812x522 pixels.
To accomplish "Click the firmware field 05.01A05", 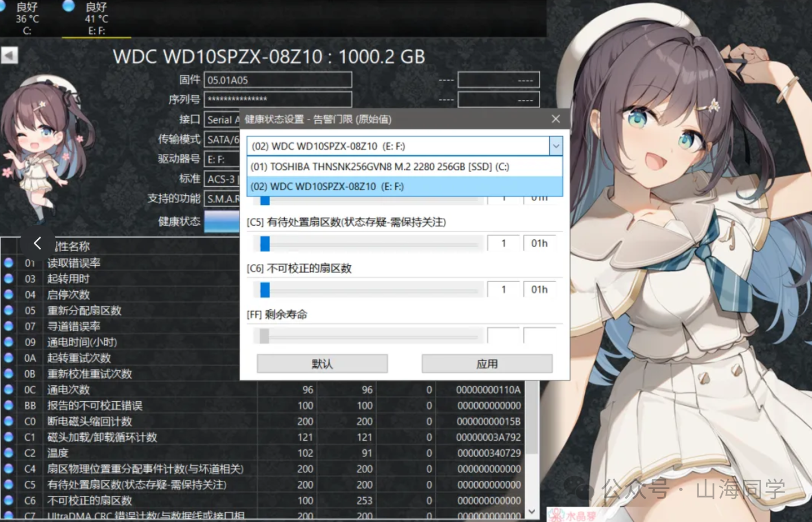I will click(x=278, y=80).
